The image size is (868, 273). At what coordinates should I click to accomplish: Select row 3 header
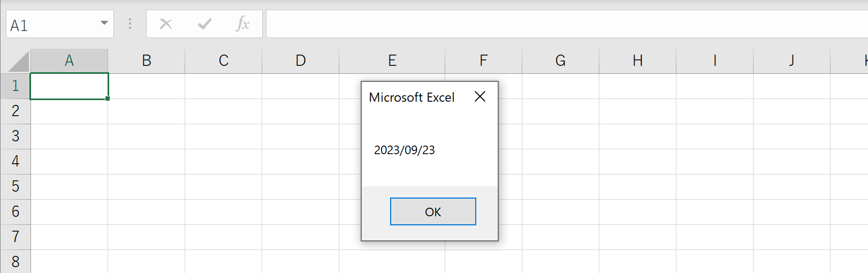[16, 136]
